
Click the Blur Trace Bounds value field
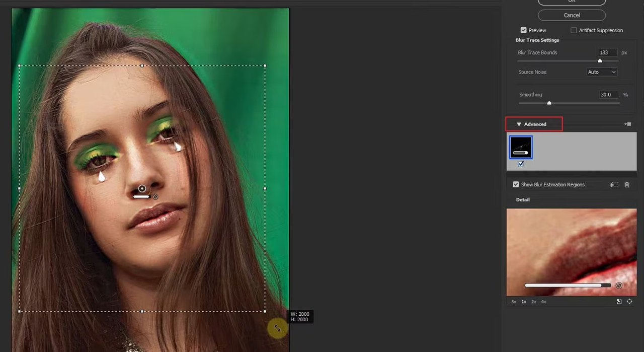(x=606, y=52)
